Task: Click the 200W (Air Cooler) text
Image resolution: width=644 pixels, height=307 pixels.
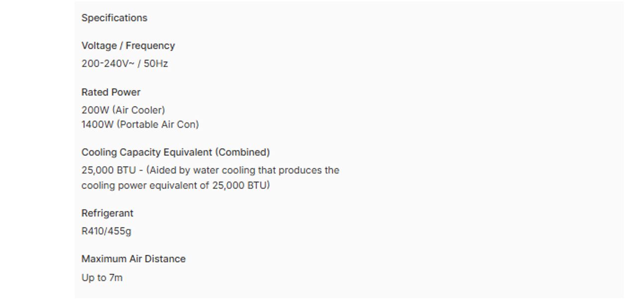Action: pos(123,110)
